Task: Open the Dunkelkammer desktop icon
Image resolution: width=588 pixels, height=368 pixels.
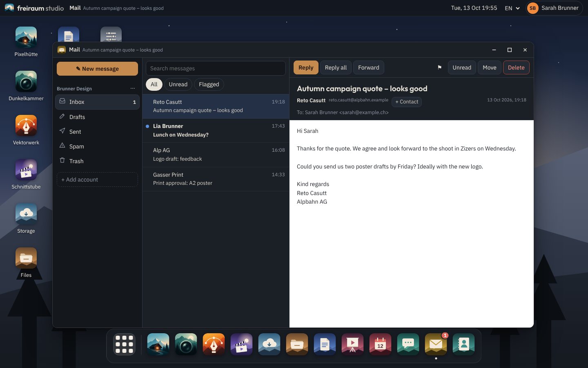Action: click(x=26, y=86)
